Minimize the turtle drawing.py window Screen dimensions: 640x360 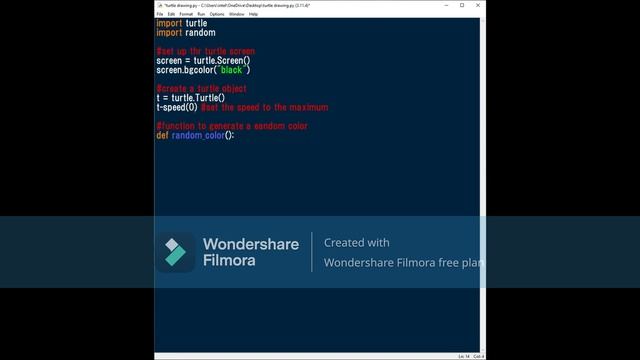446,5
